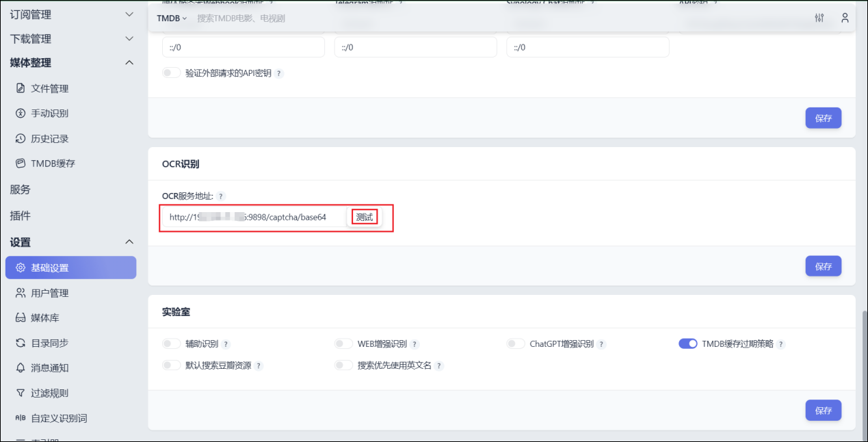Open History Records via its clock icon
This screenshot has height=442, width=868.
[x=21, y=139]
